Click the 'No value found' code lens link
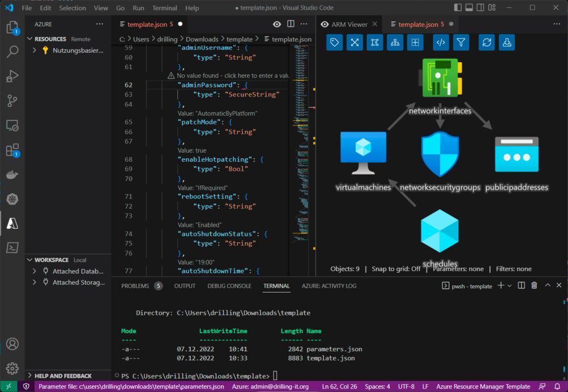Image resolution: width=568 pixels, height=392 pixels. coord(228,75)
